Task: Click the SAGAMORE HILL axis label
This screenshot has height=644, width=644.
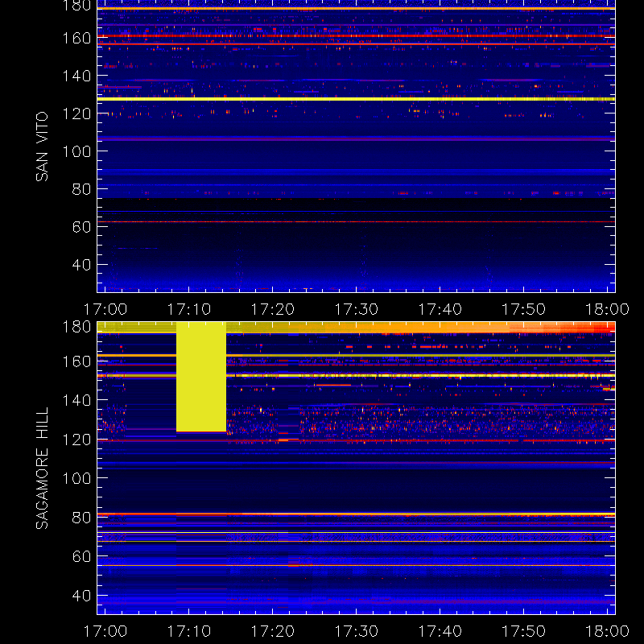Action: pyautogui.click(x=42, y=469)
